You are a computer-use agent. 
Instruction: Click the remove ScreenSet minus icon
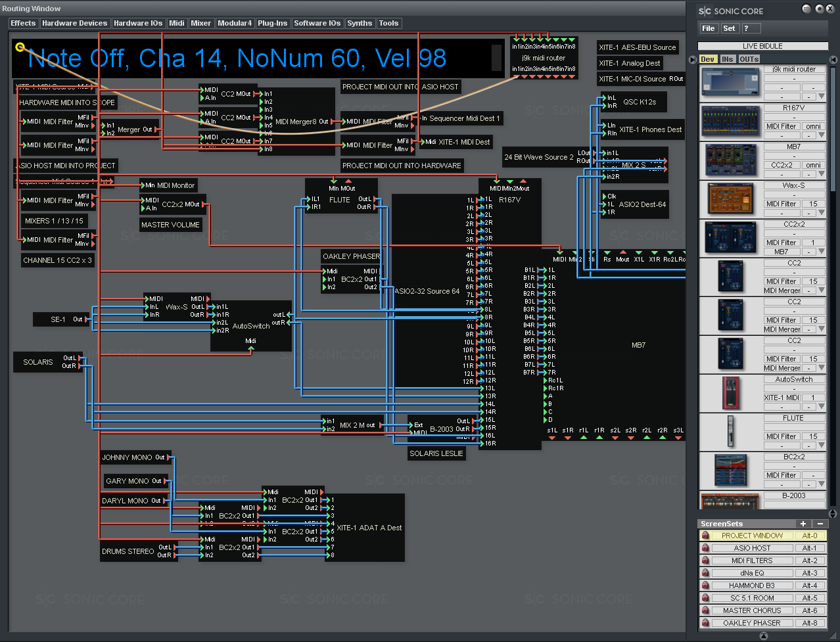(820, 524)
